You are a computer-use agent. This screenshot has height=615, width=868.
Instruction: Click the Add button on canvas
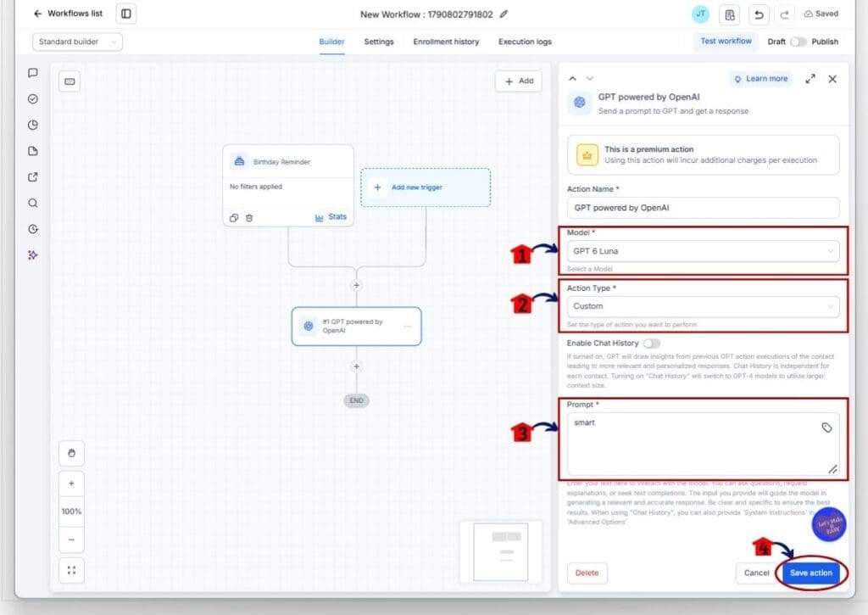[x=518, y=81]
